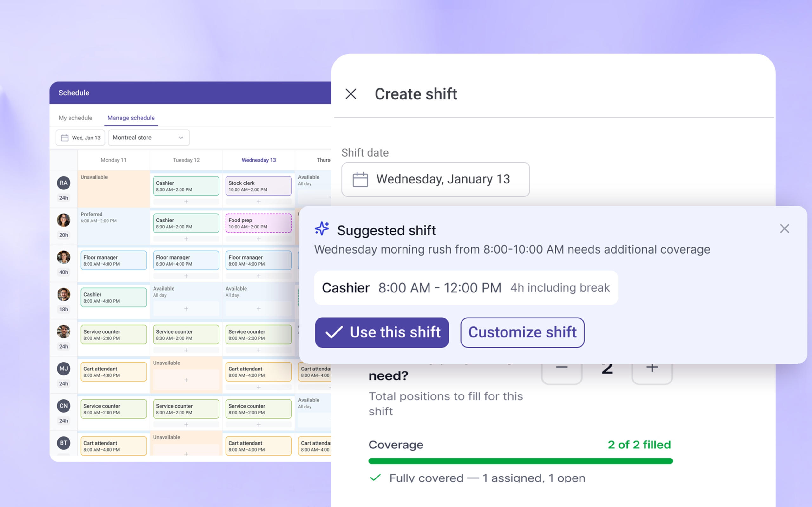Select the Manage schedule tab

[x=131, y=118]
